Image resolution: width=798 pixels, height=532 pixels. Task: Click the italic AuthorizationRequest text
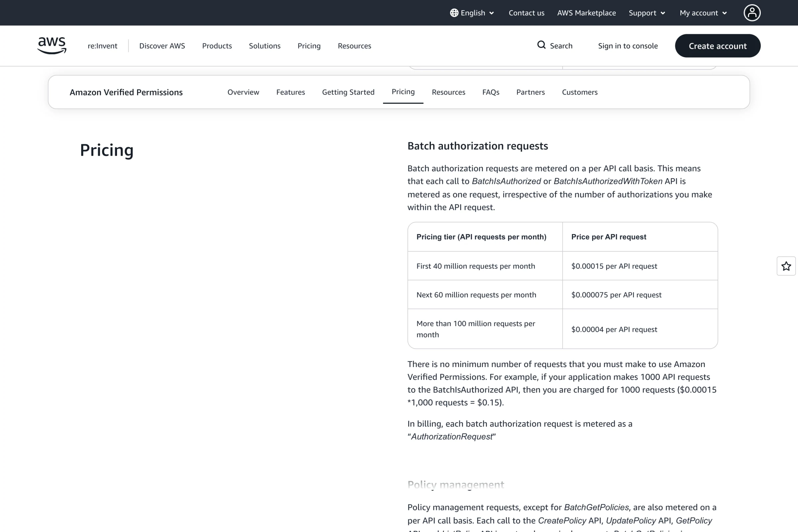click(x=452, y=437)
